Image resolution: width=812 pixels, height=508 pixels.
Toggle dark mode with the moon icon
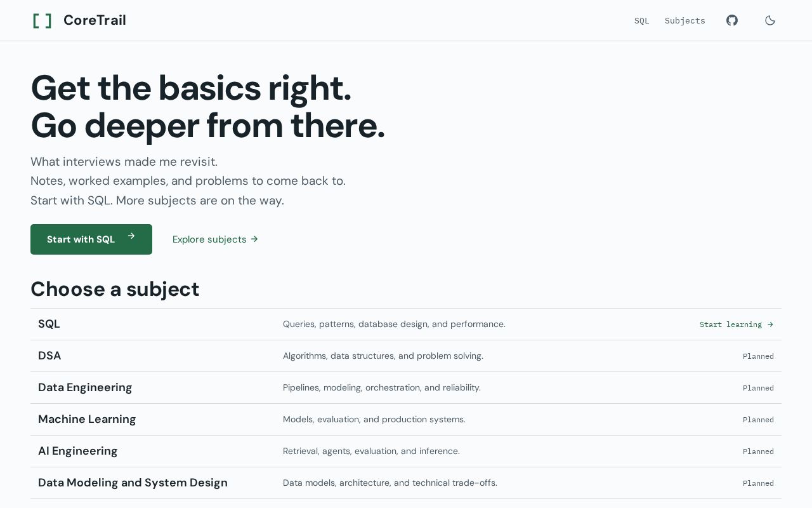pyautogui.click(x=770, y=20)
